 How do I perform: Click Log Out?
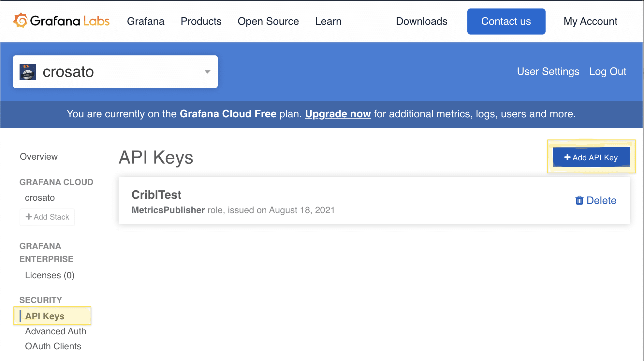click(x=607, y=71)
